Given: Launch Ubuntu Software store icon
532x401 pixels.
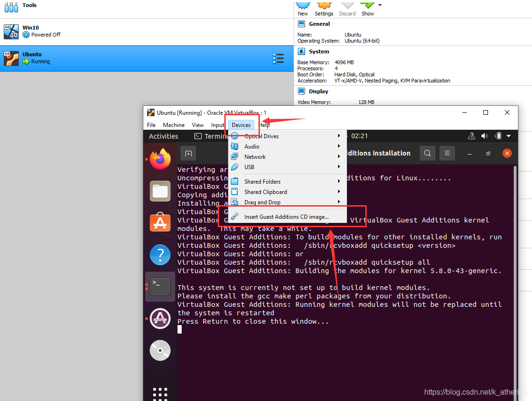Looking at the screenshot, I should 160,222.
